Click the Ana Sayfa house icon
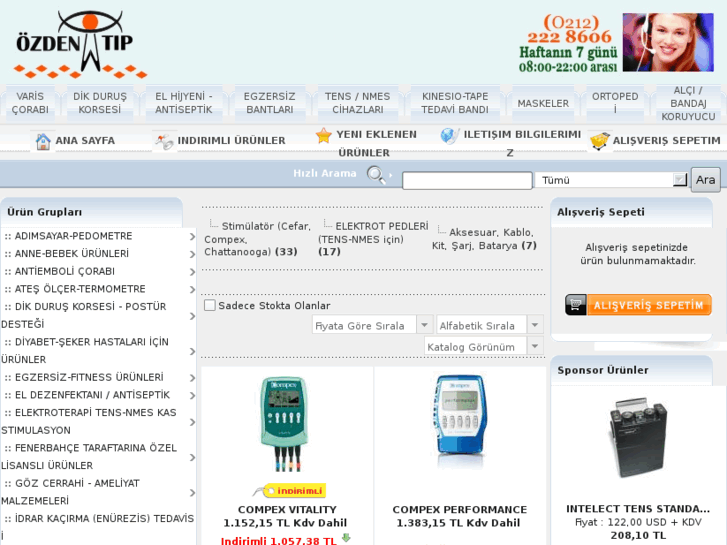The image size is (727, 545). pos(43,141)
